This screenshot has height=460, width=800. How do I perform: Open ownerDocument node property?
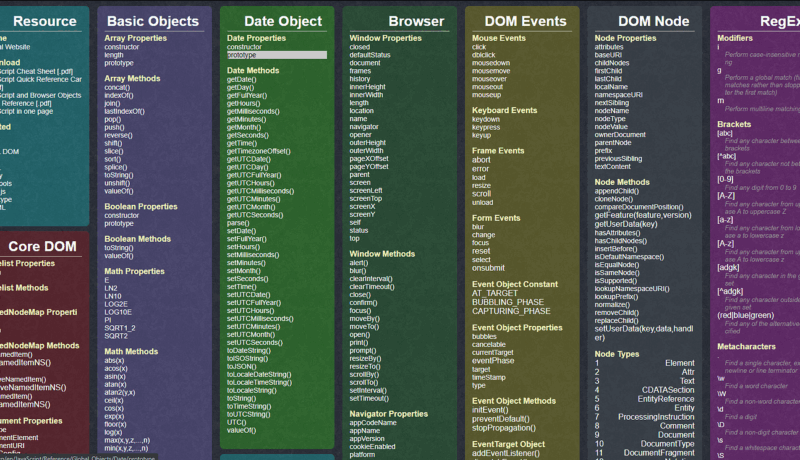tap(620, 135)
